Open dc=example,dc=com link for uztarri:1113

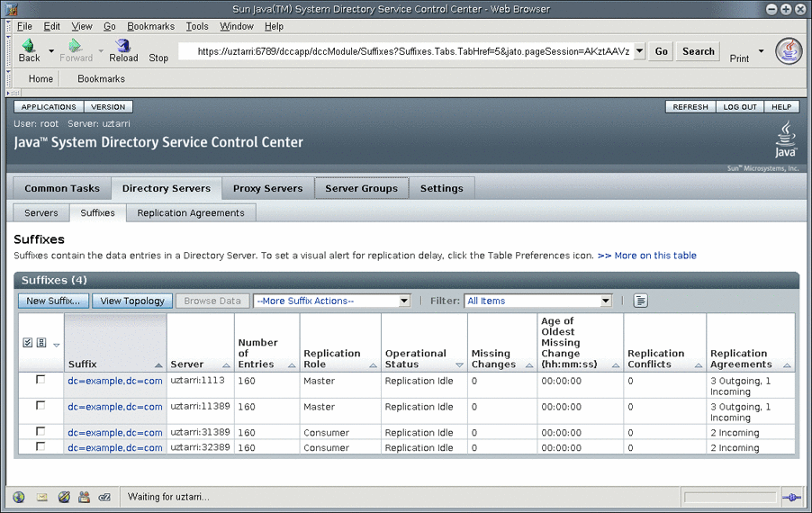point(115,381)
